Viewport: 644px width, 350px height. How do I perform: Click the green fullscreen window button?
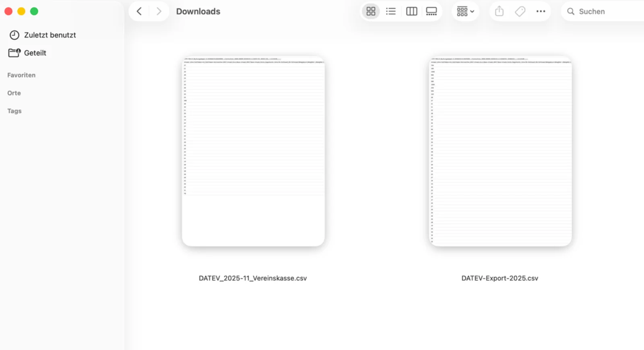(34, 11)
